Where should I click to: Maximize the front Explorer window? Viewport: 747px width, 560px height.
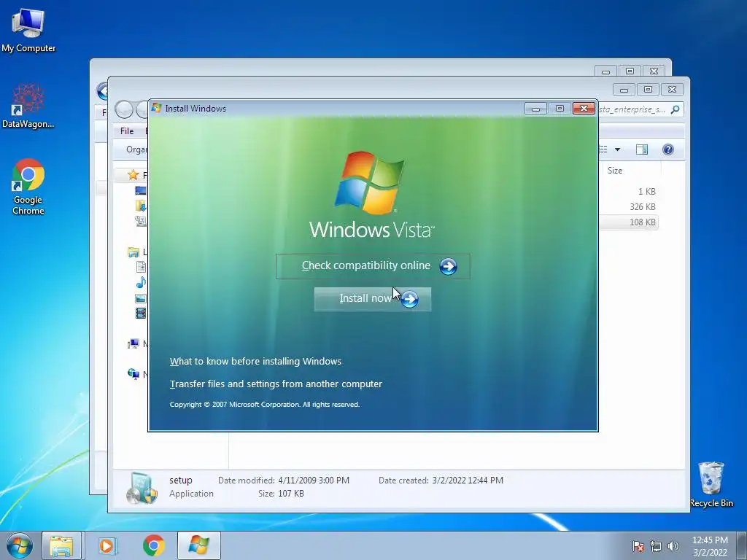coord(648,89)
